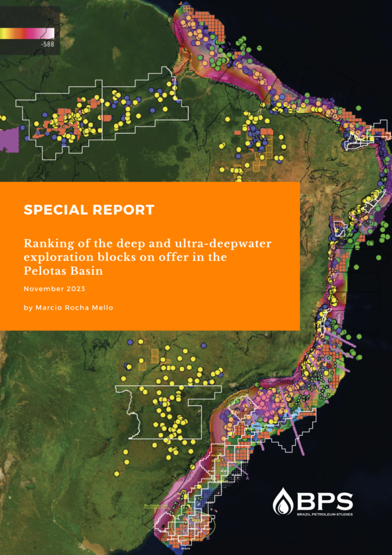Image resolution: width=392 pixels, height=555 pixels.
Task: Click the purple 'A' section line marker
Action: [x=247, y=478]
